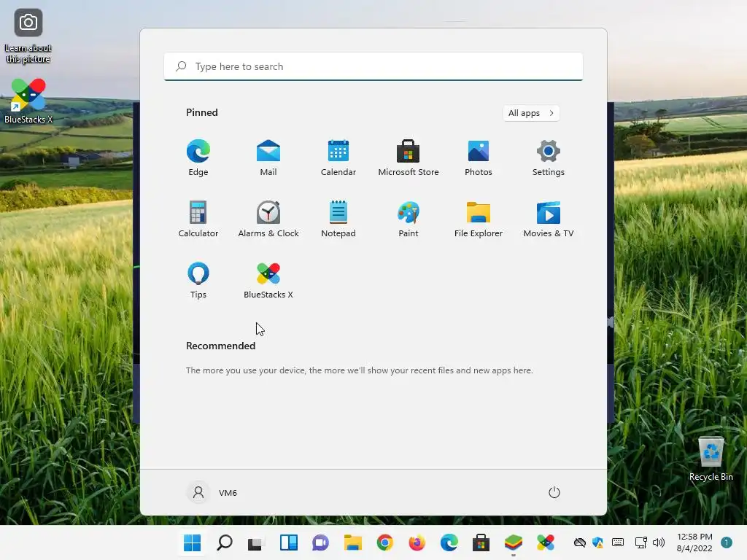Open the Power options button
747x560 pixels.
click(554, 492)
